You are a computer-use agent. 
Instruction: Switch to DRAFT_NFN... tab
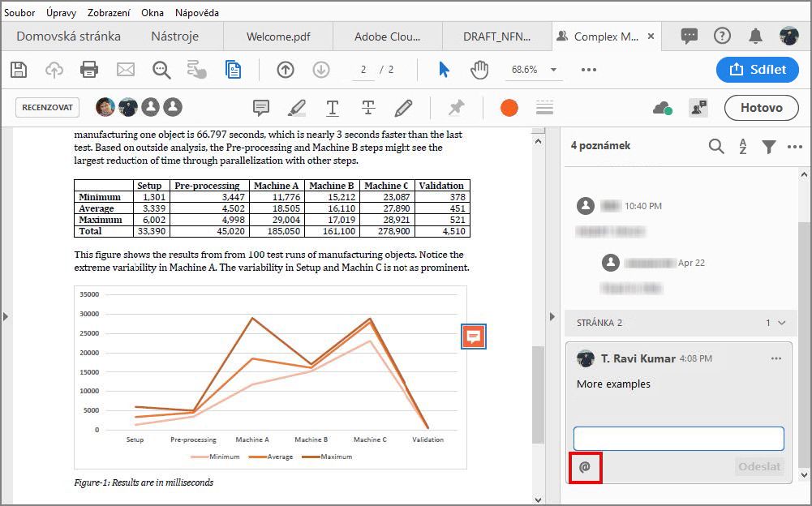point(496,36)
